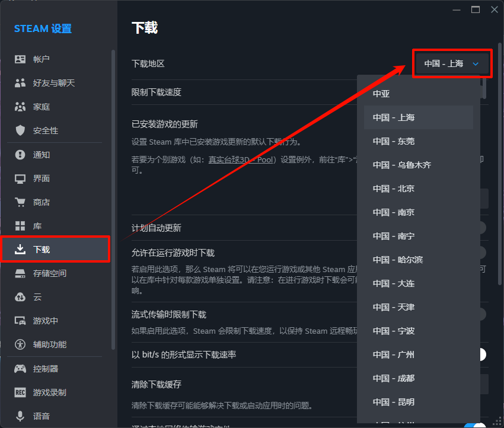The width and height of the screenshot is (504, 428).
Task: Select the 游戏中 in-game icon
Action: coord(20,321)
